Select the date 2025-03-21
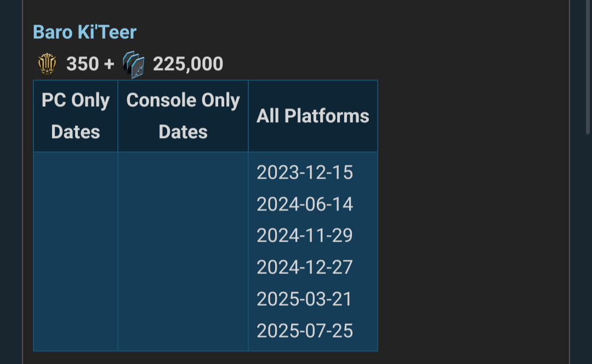 pyautogui.click(x=304, y=299)
